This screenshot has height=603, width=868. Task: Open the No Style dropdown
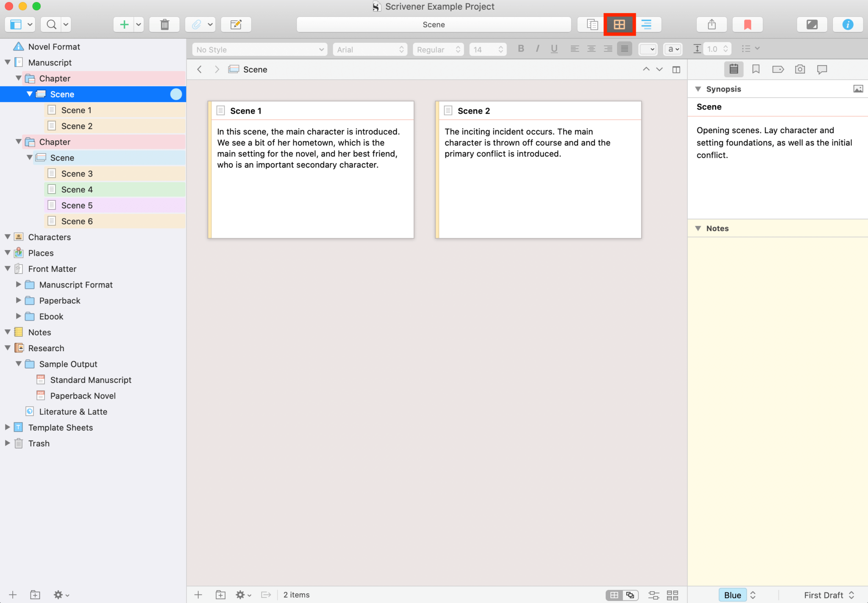(259, 49)
